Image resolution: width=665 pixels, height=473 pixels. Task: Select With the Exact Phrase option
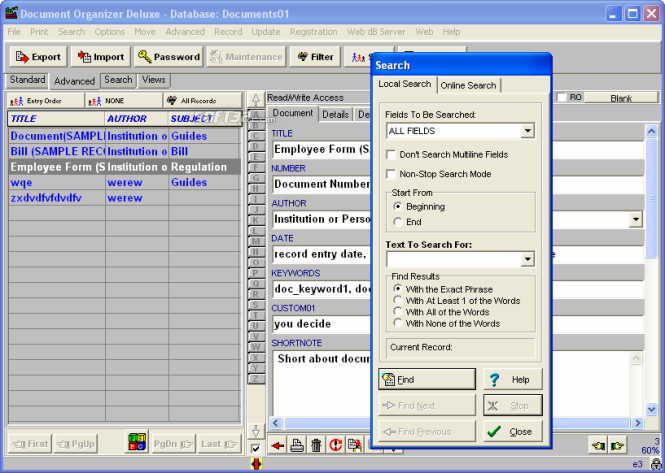[397, 289]
